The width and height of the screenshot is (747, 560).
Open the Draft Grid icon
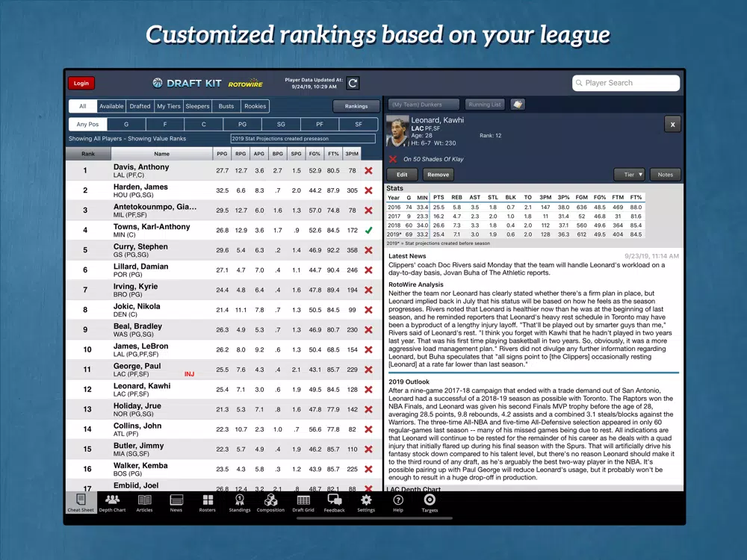tap(303, 503)
